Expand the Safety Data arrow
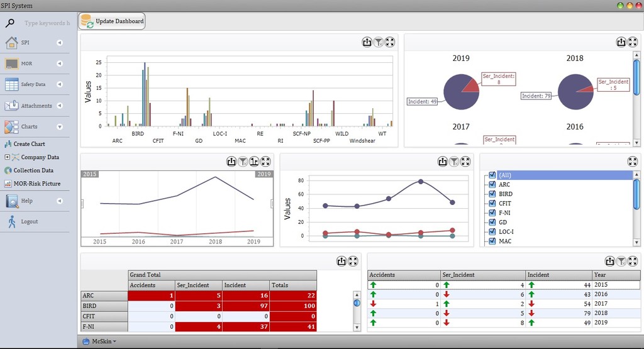This screenshot has height=349, width=644. (60, 85)
